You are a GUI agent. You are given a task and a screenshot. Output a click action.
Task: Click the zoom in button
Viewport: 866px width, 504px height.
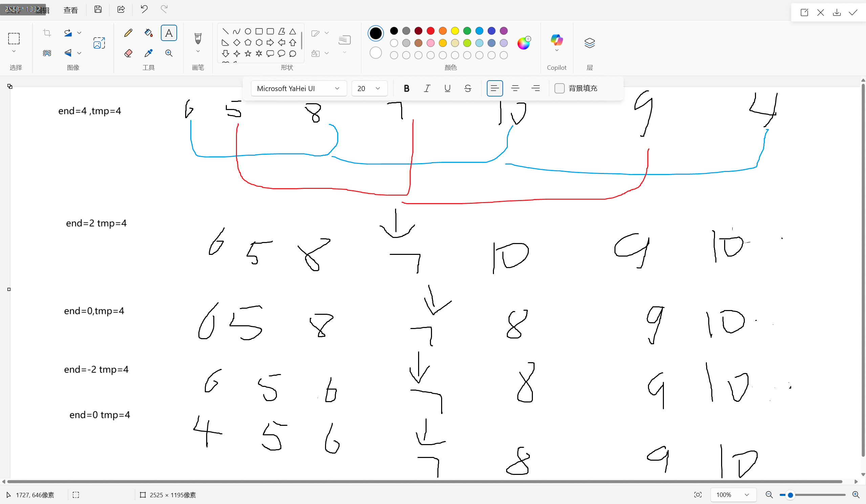(856, 495)
